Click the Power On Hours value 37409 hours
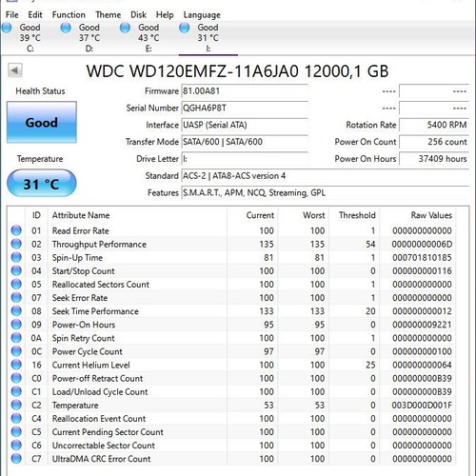Viewport: 476px width, 476px height. pyautogui.click(x=434, y=159)
